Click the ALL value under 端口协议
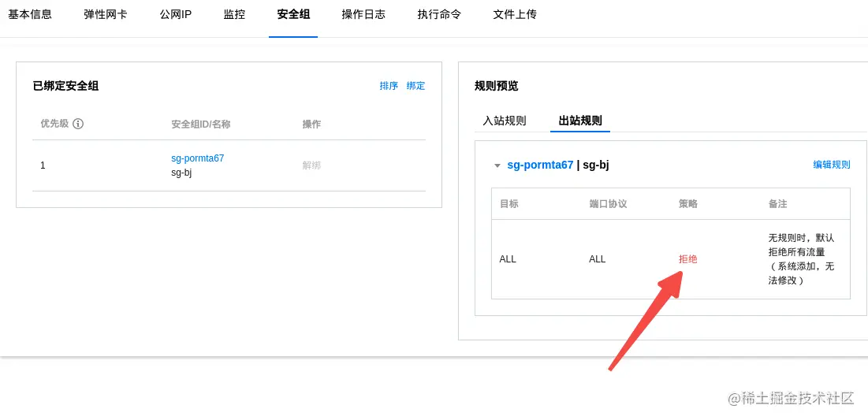 [x=598, y=259]
